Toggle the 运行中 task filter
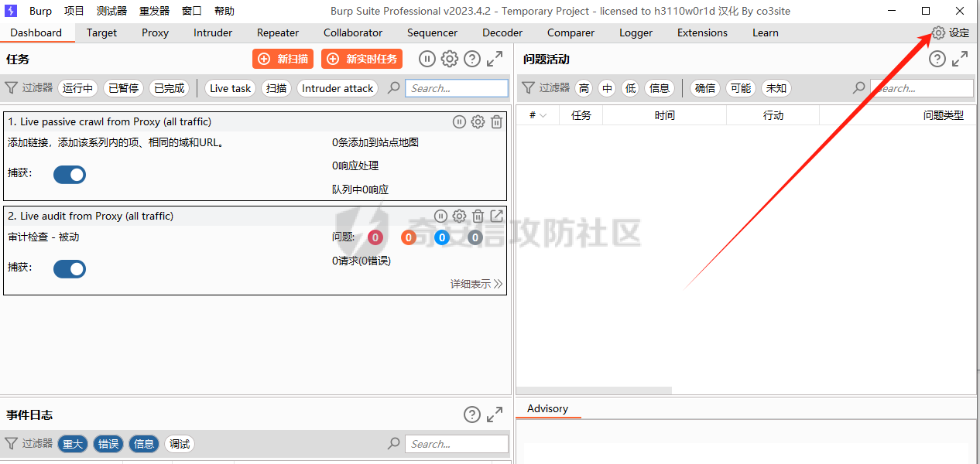Screen dimensions: 980x464 tap(78, 88)
